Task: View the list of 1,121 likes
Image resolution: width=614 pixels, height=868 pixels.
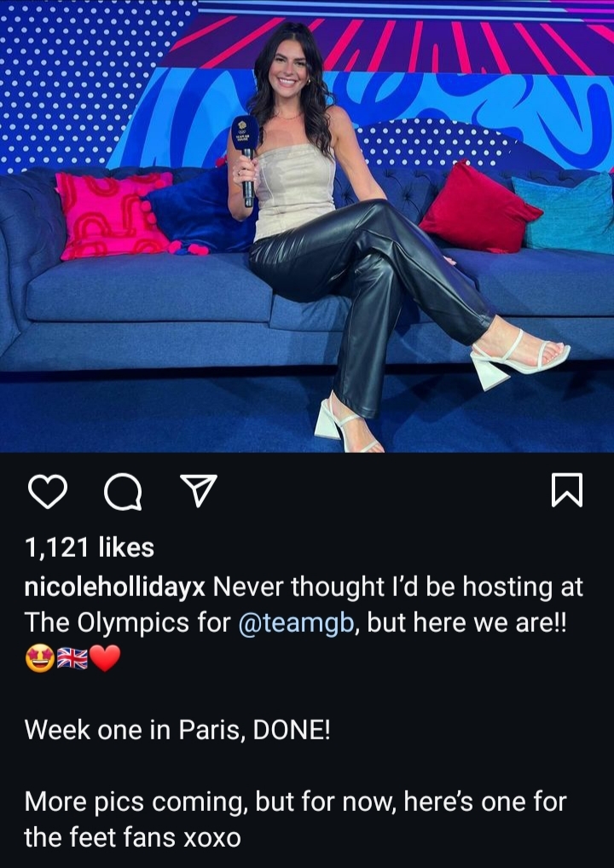Action: (x=90, y=547)
